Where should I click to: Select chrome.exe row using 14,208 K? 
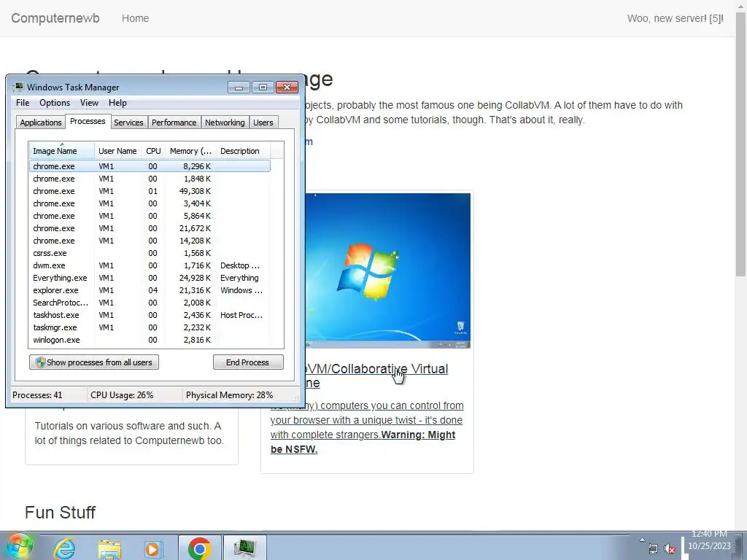(x=150, y=241)
